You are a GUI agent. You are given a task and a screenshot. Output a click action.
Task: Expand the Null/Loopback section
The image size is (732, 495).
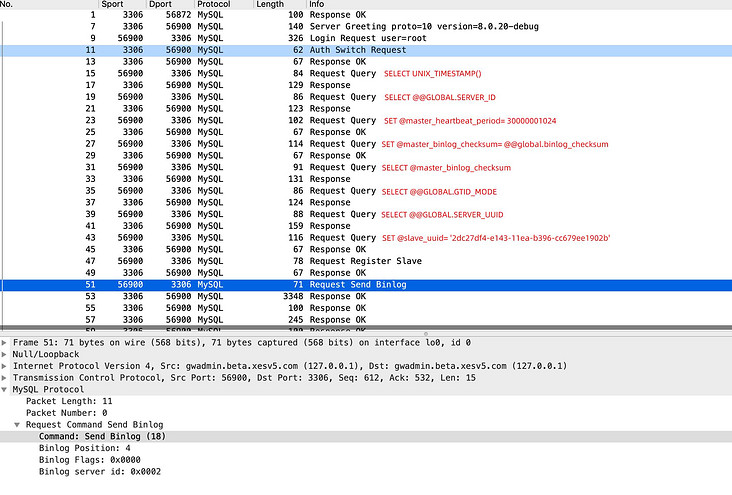click(4, 354)
